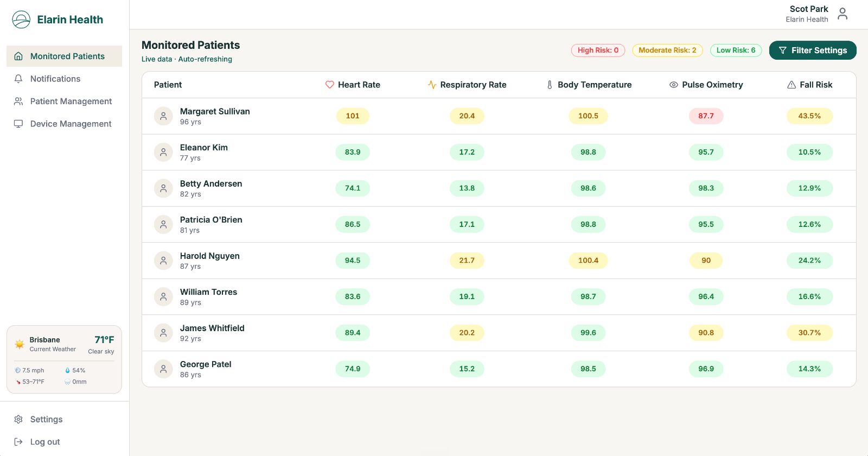The height and width of the screenshot is (456, 868).
Task: Open the Monitored Patients sidebar item
Action: (x=64, y=56)
